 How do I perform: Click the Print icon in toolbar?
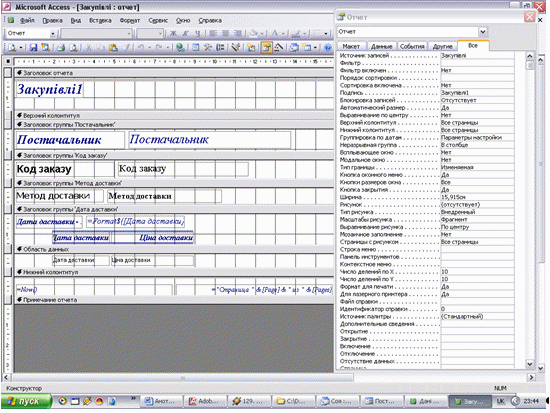61,47
